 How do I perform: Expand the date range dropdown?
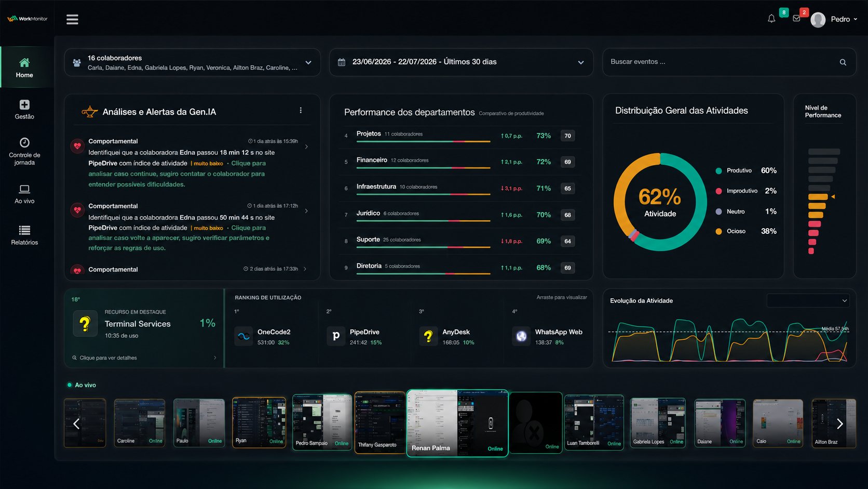(x=581, y=62)
